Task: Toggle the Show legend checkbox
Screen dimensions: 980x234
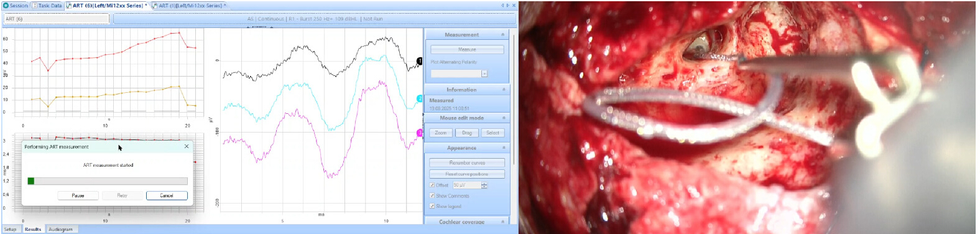Action: (x=432, y=206)
